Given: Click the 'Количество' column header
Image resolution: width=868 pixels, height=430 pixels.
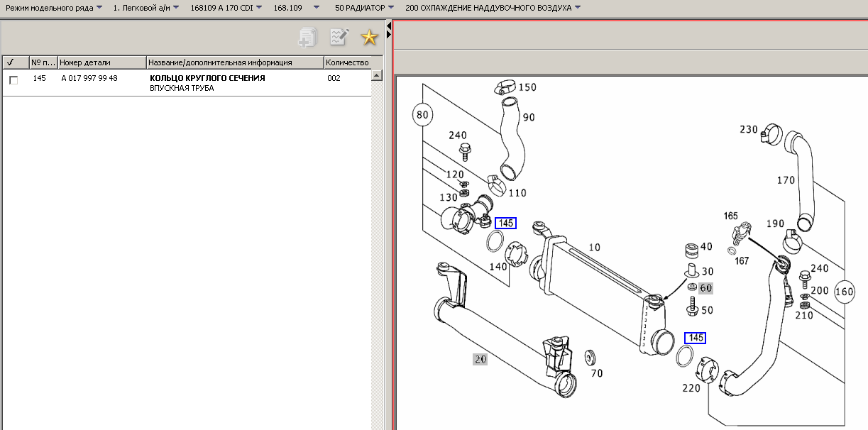Looking at the screenshot, I should (x=347, y=62).
